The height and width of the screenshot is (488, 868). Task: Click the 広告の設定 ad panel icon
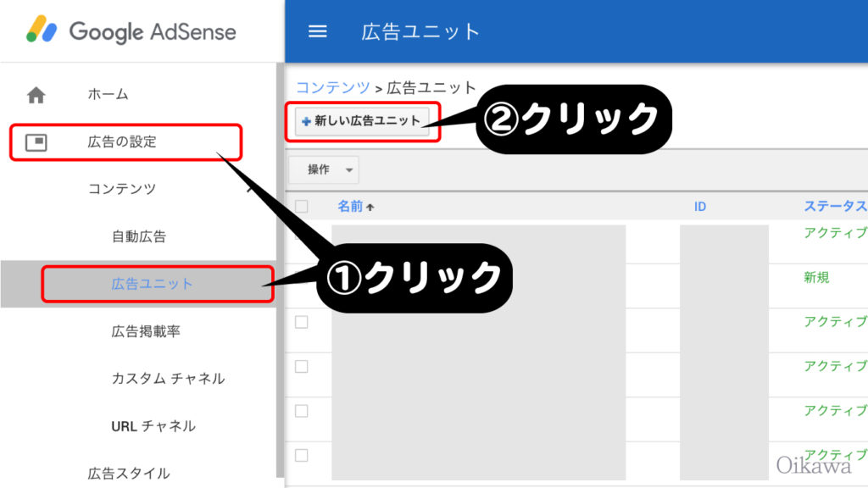tap(36, 142)
